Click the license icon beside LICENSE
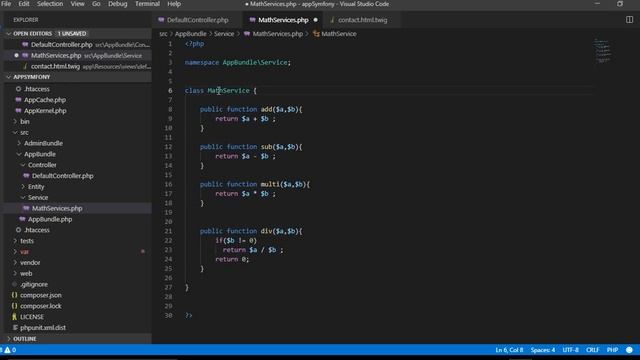 14,317
